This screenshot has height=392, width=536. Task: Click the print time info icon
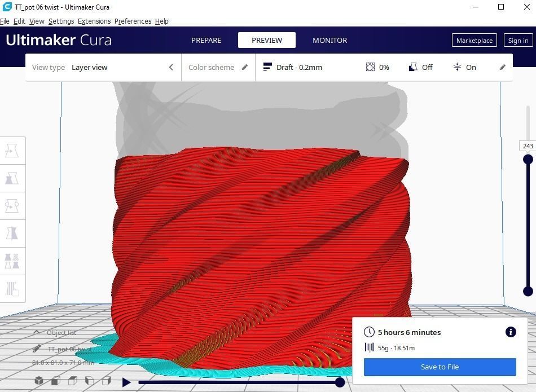tap(511, 332)
